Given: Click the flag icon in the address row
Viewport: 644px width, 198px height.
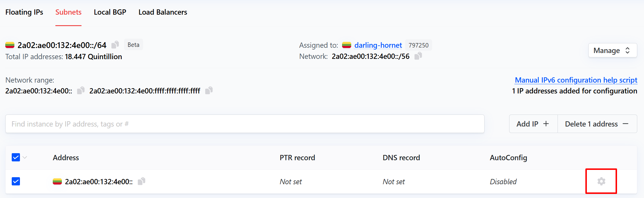Looking at the screenshot, I should (57, 182).
